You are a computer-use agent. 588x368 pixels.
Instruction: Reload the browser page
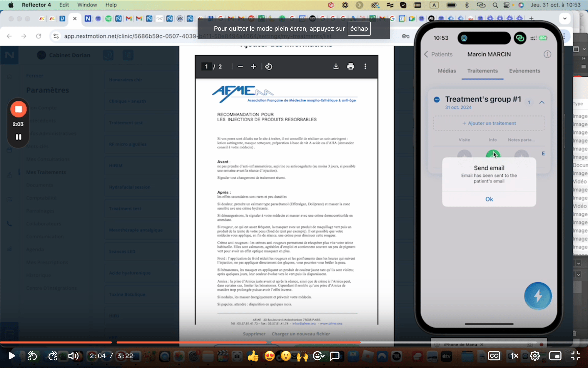coord(39,36)
